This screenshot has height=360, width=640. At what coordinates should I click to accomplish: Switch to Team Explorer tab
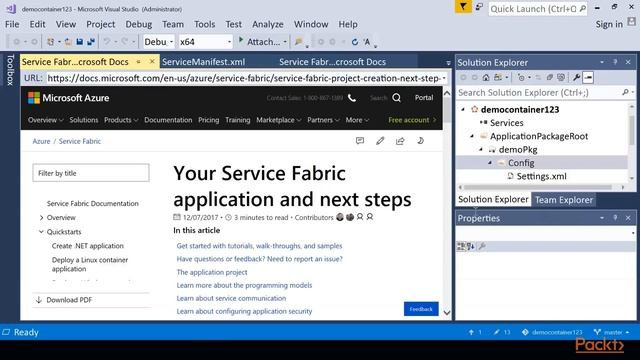(x=564, y=200)
